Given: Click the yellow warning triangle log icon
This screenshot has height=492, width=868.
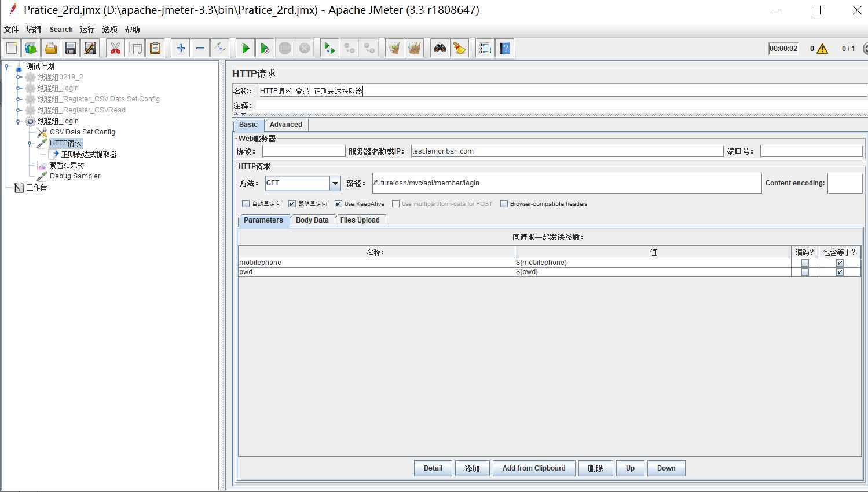Looking at the screenshot, I should (822, 49).
